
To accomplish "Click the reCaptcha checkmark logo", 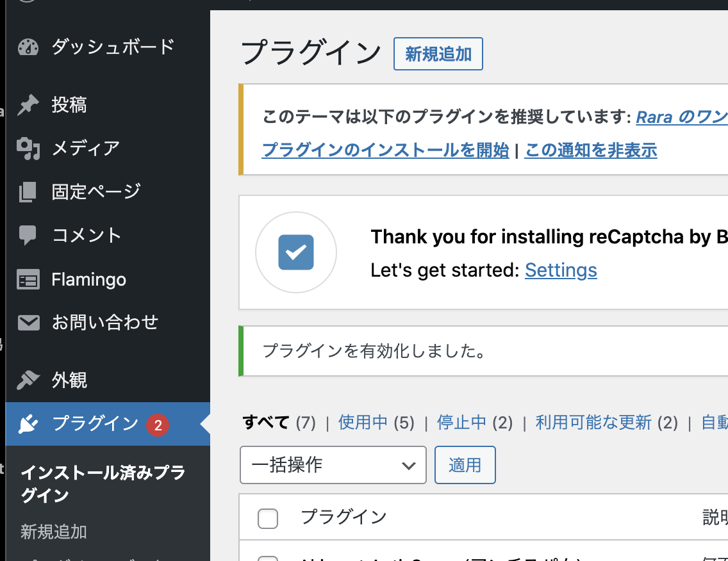I will (x=296, y=252).
